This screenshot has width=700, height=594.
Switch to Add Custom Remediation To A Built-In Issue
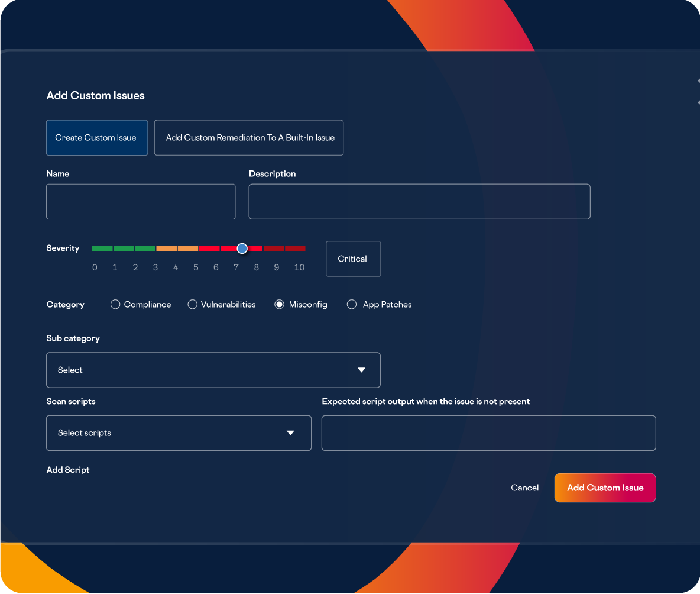tap(249, 138)
